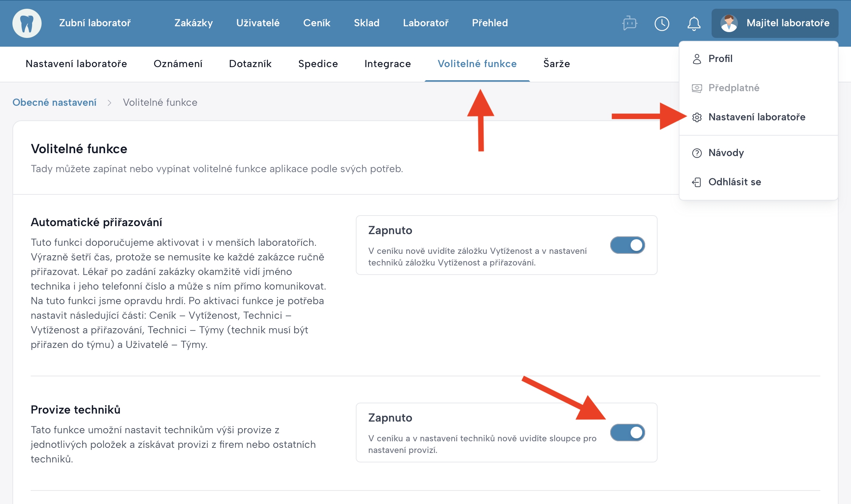
Task: Click the gear icon beside Nastavení laboratoře
Action: pyautogui.click(x=697, y=117)
